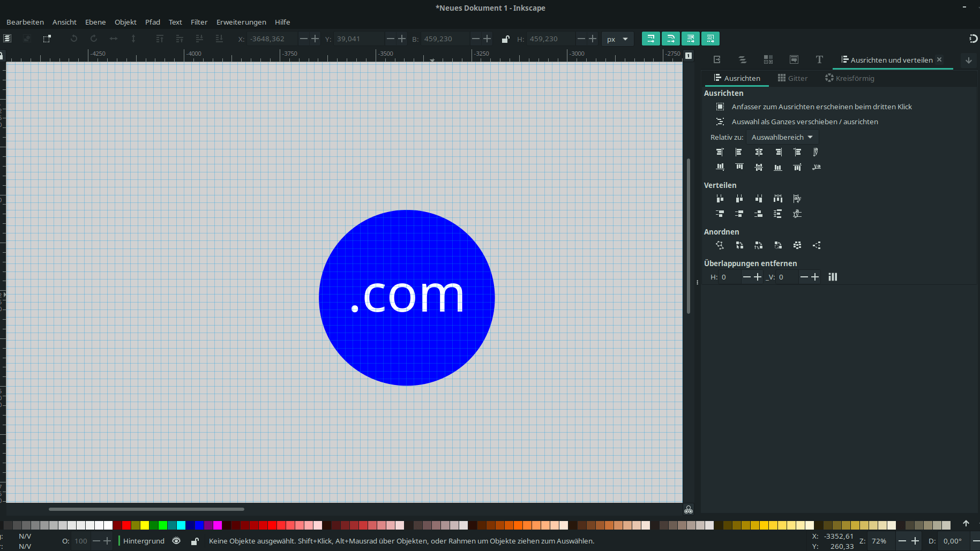
Task: Raise selection to top
Action: (x=160, y=39)
